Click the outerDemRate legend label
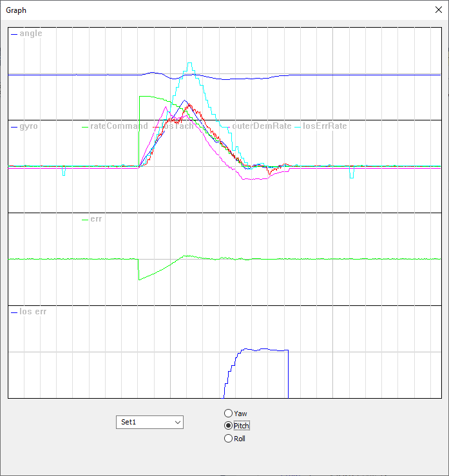The width and height of the screenshot is (449, 476). 262,126
